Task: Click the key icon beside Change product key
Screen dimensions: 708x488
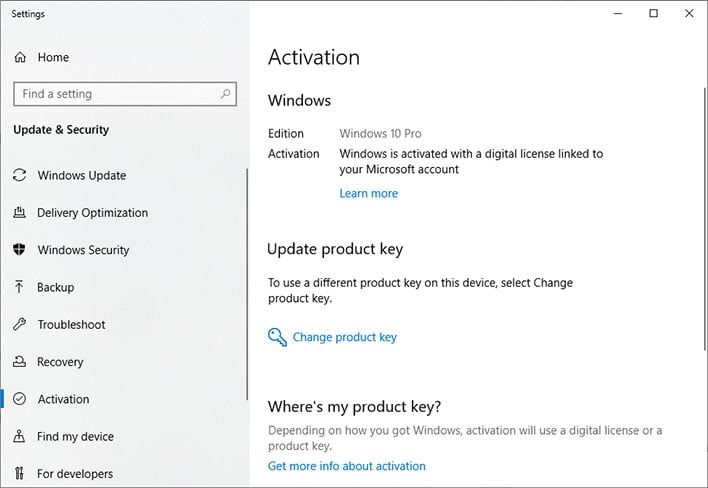Action: tap(277, 337)
